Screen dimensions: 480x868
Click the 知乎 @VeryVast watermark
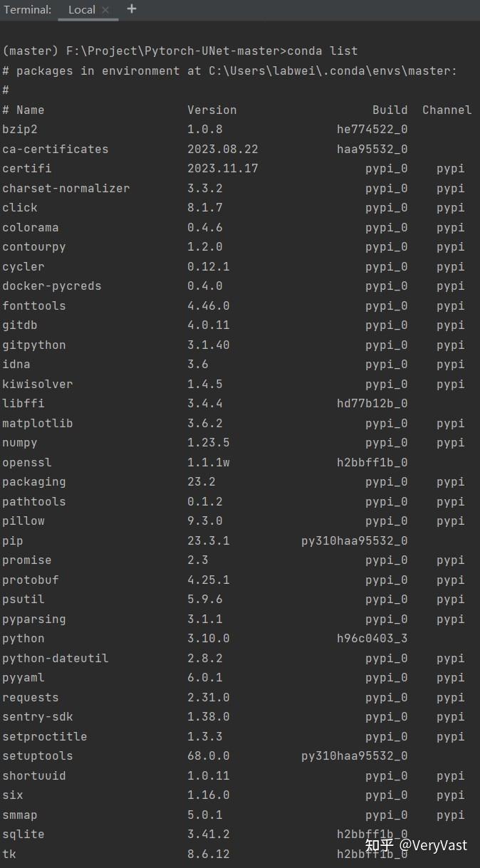(415, 845)
